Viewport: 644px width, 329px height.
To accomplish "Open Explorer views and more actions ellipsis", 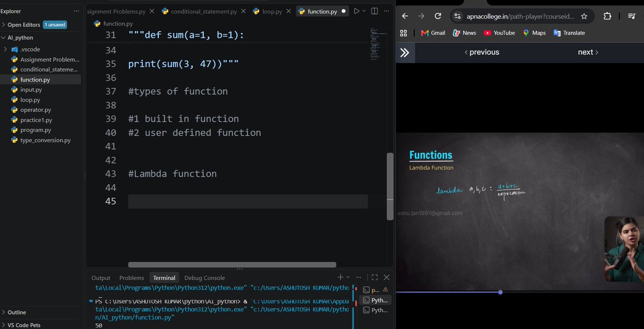I will pos(76,11).
